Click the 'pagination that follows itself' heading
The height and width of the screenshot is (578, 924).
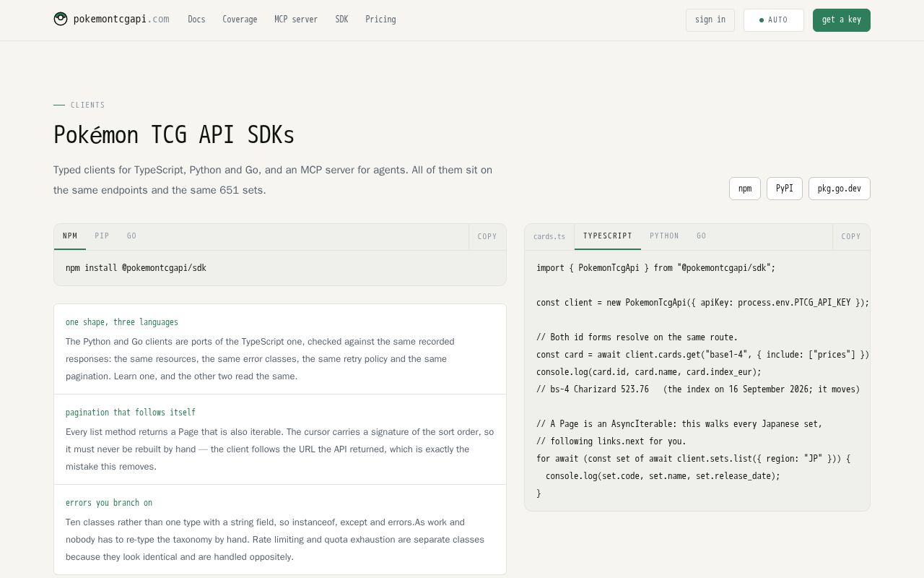click(131, 413)
